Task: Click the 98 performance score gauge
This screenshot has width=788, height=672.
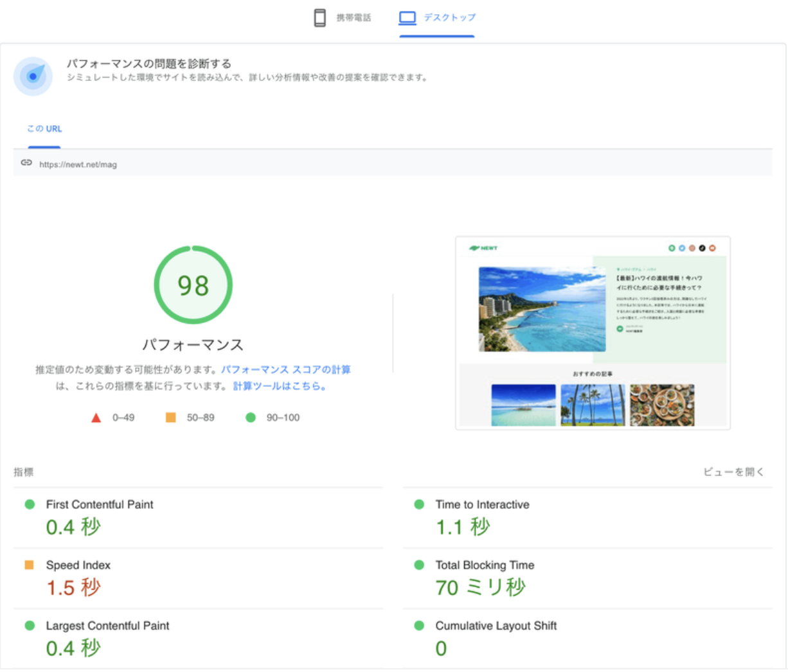Action: pos(193,285)
